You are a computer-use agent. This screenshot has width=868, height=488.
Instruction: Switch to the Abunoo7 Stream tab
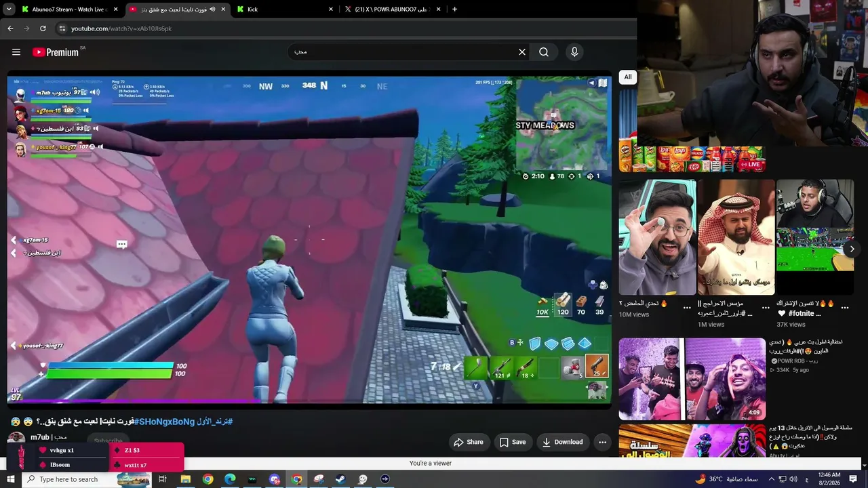click(x=69, y=9)
